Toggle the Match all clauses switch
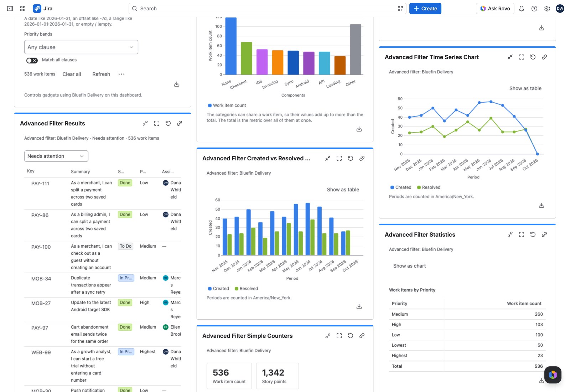 [32, 60]
